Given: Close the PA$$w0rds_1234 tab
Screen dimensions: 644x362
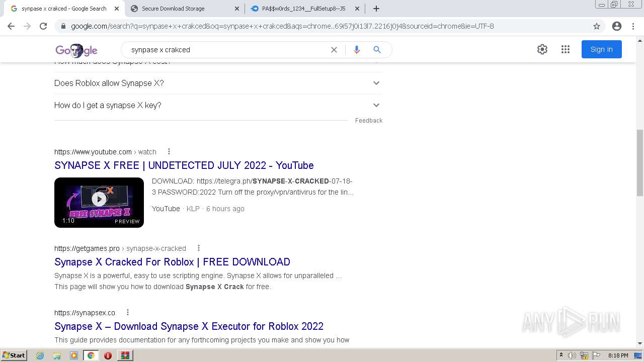Looking at the screenshot, I should [357, 9].
